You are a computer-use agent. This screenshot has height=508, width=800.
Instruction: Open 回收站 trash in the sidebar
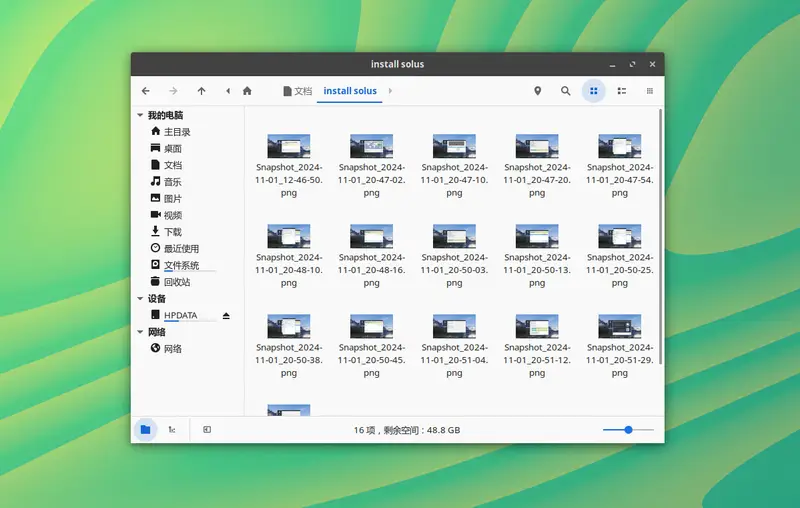click(176, 282)
